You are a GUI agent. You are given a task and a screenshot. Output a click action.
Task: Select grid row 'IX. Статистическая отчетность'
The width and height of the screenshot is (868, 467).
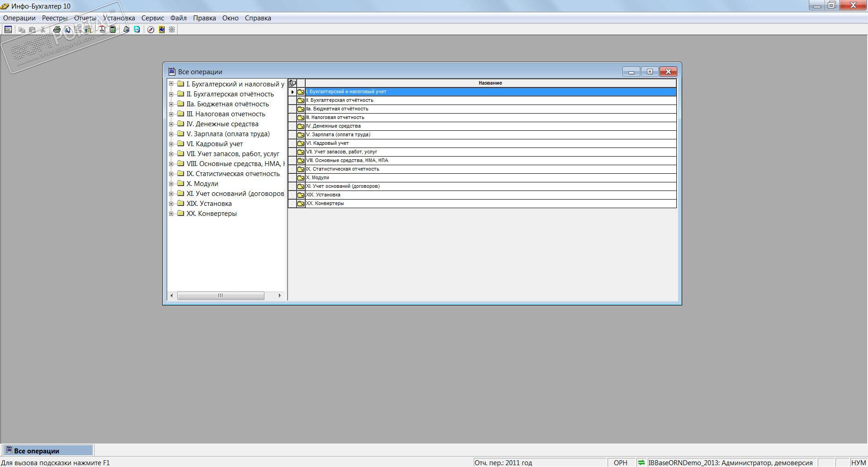pyautogui.click(x=491, y=169)
